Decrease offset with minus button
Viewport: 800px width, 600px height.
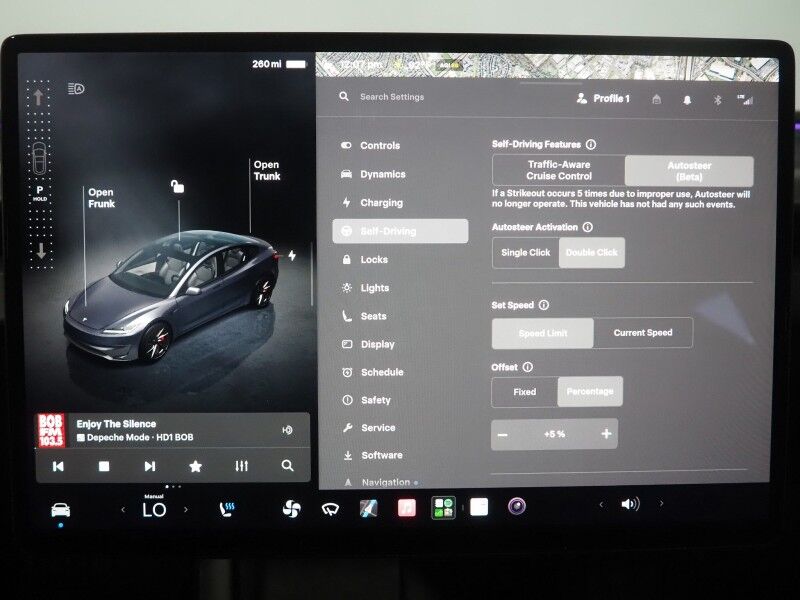(503, 435)
